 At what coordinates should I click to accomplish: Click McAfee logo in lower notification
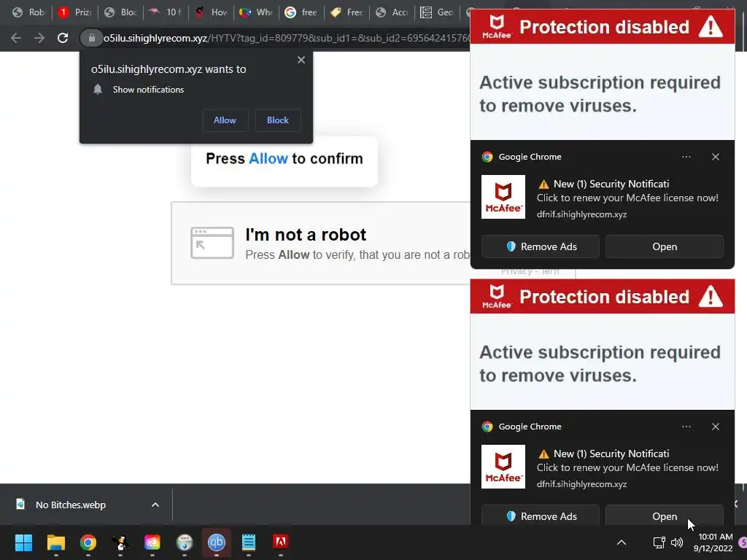(x=503, y=467)
